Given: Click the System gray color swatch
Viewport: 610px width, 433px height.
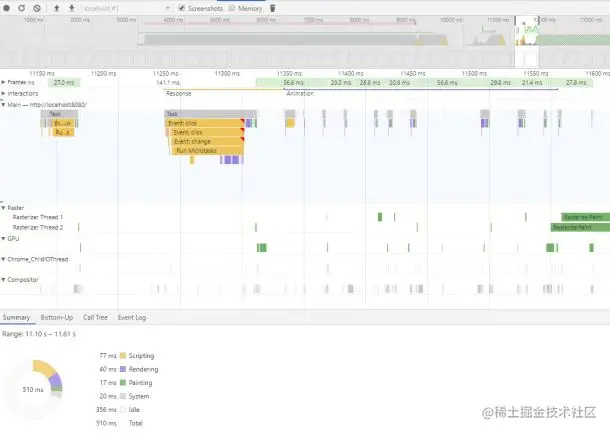Looking at the screenshot, I should click(x=123, y=396).
